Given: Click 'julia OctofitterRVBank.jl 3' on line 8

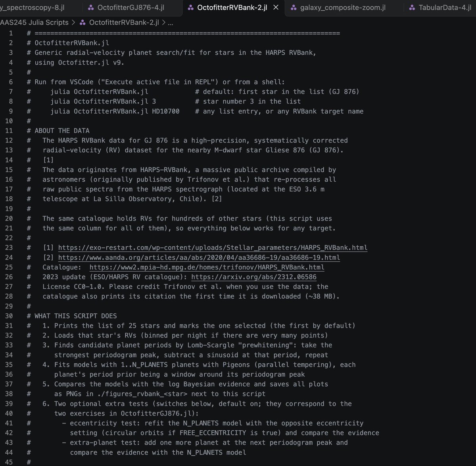Looking at the screenshot, I should tap(103, 101).
